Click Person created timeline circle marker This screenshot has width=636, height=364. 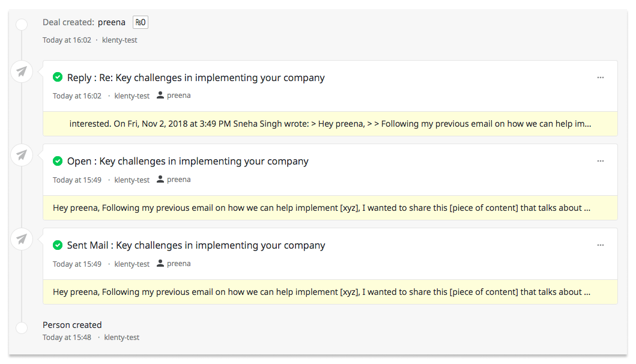[22, 328]
